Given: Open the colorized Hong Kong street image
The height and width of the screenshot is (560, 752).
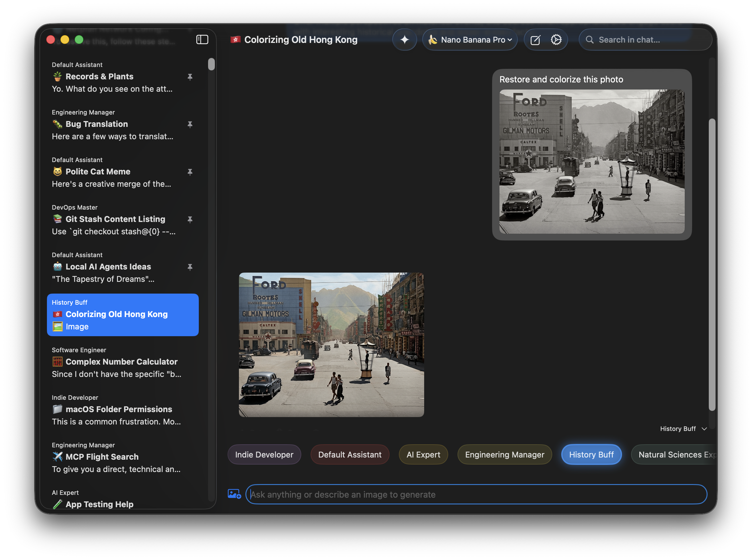Looking at the screenshot, I should tap(331, 345).
